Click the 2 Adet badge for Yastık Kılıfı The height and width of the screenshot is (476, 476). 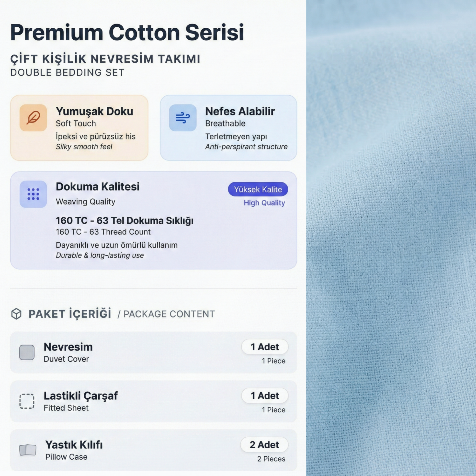pos(264,444)
